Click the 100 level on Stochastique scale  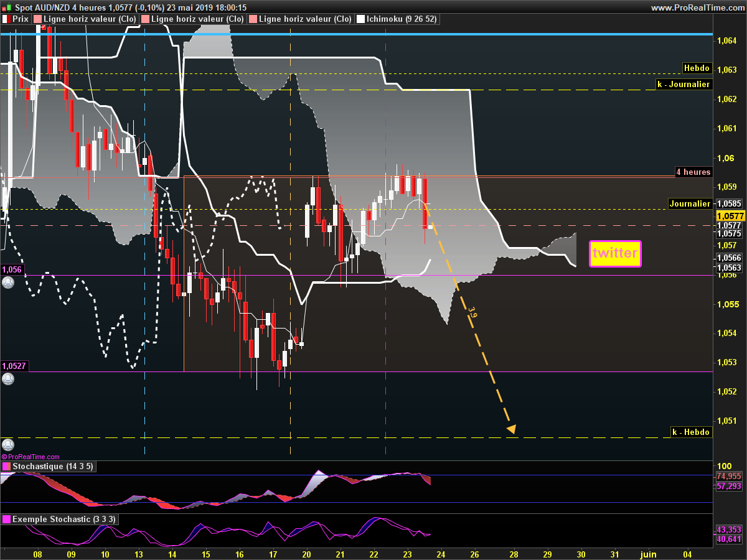click(x=723, y=466)
